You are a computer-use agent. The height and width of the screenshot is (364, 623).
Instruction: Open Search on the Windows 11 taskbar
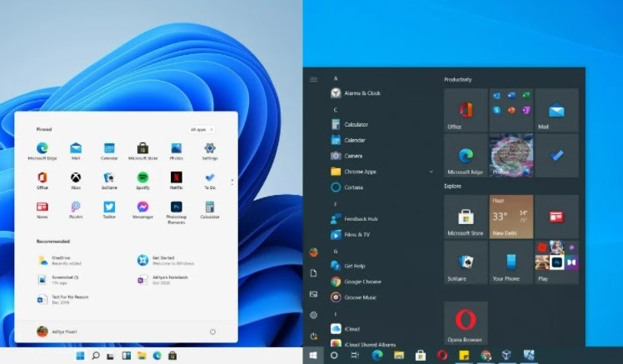95,356
